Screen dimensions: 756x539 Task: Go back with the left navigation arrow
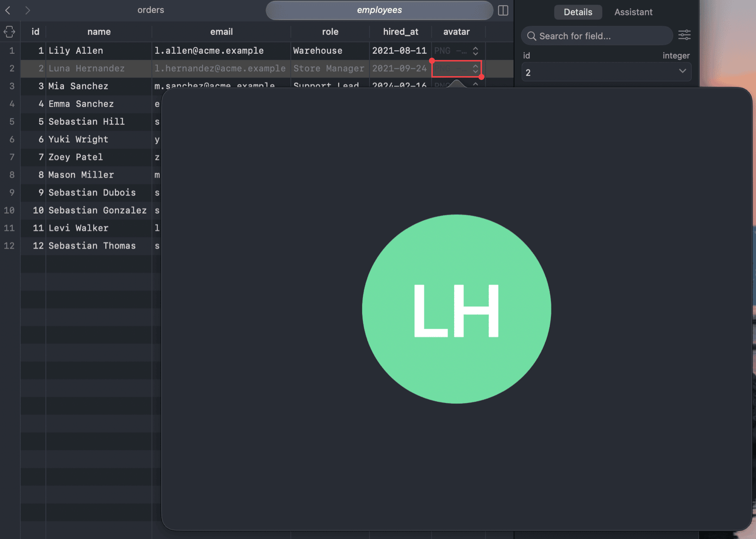pos(8,10)
